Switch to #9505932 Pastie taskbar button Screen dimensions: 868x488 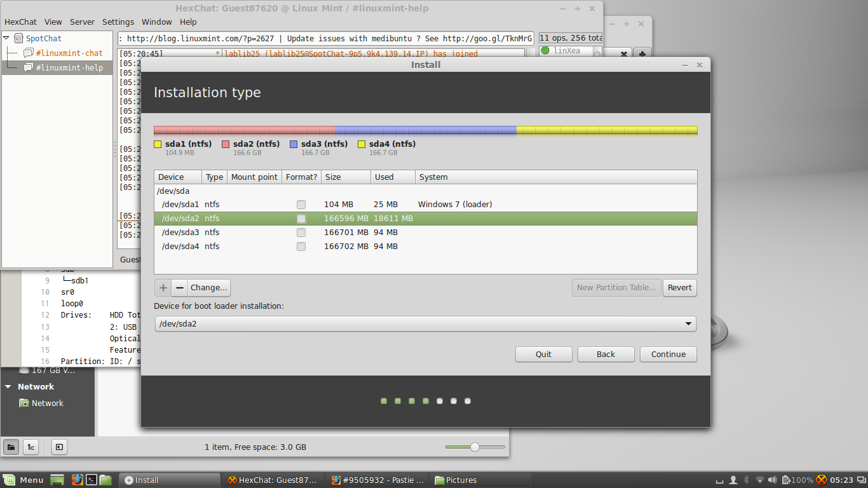tap(377, 480)
